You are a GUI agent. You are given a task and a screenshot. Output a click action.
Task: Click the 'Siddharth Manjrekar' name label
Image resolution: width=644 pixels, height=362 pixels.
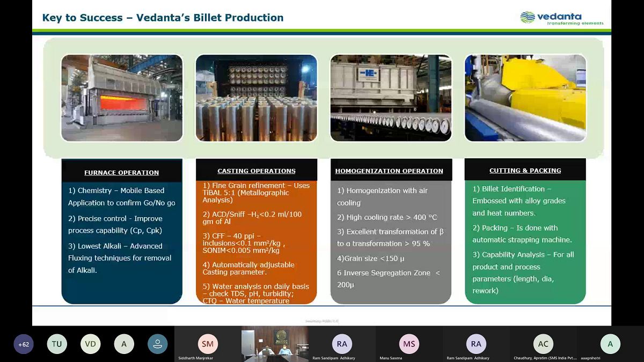point(196,358)
